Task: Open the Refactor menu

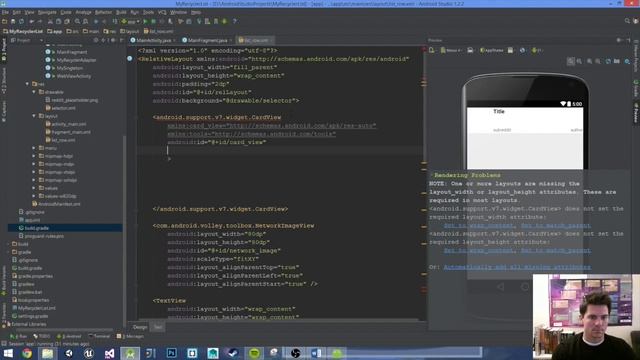Action: tap(103, 12)
